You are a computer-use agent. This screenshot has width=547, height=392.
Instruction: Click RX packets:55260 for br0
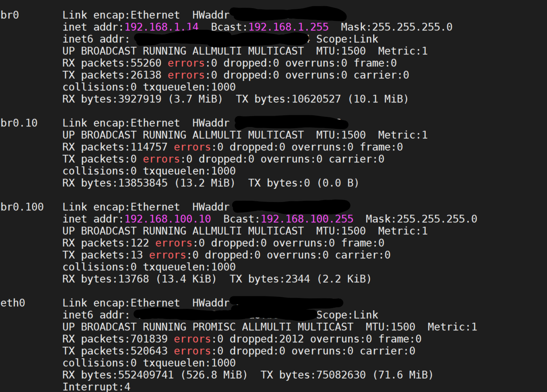(x=112, y=63)
